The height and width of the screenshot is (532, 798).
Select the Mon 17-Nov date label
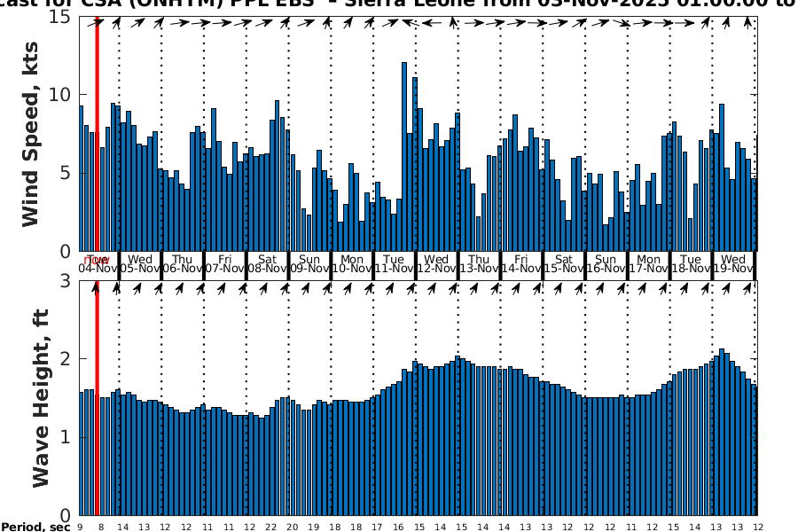point(649,264)
